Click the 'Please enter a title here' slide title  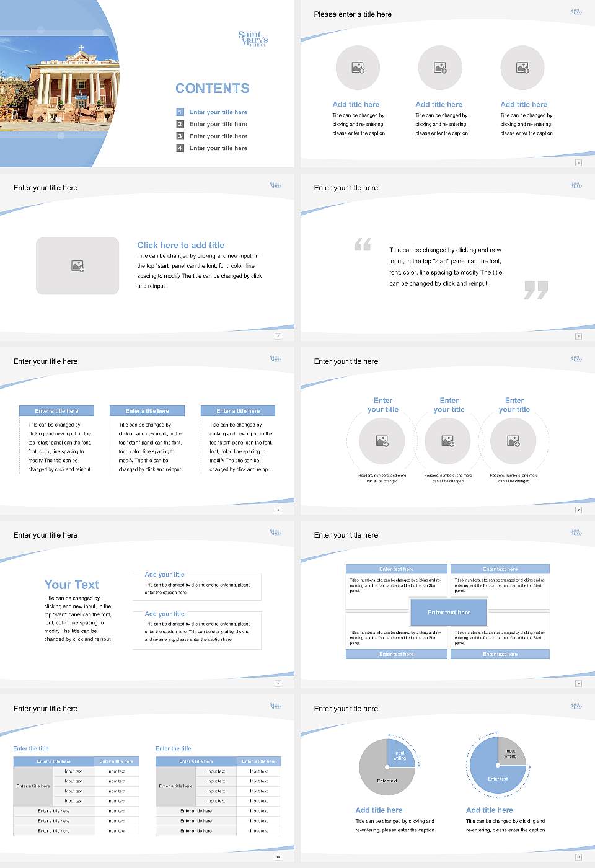(x=353, y=14)
